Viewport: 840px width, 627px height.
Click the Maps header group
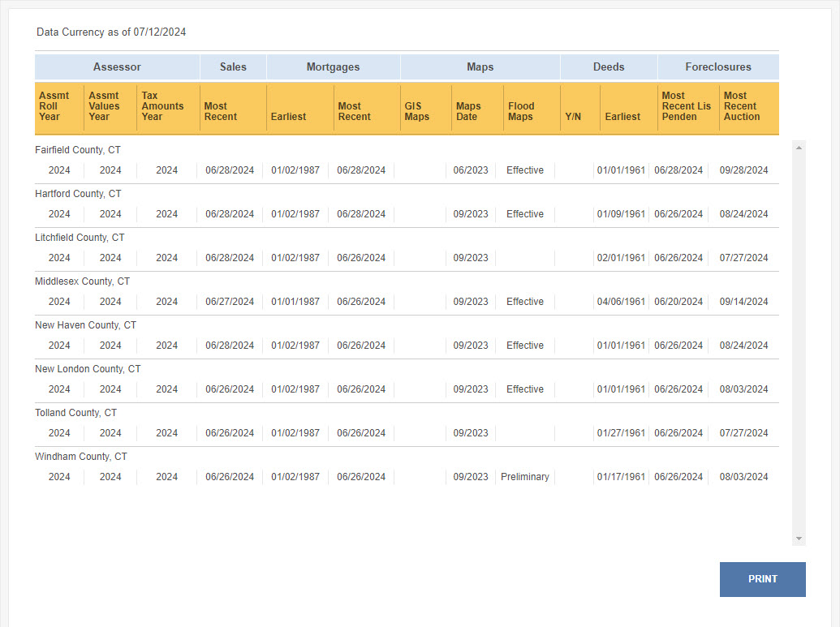480,67
